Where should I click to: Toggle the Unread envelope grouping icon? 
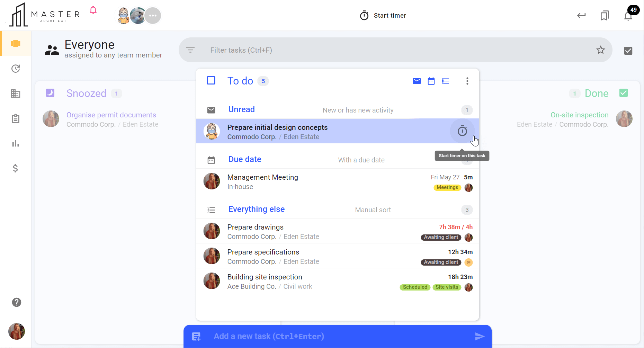(417, 81)
